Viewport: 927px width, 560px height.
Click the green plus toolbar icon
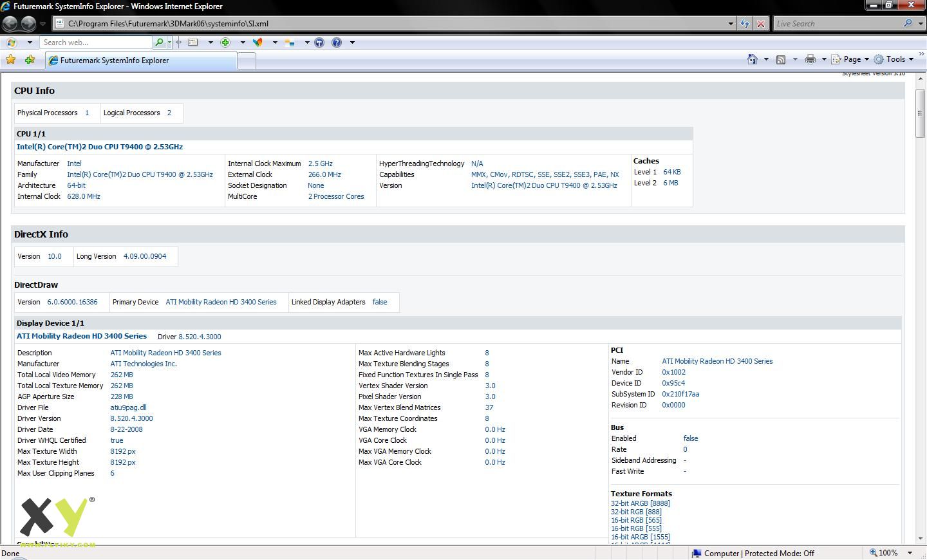point(225,42)
